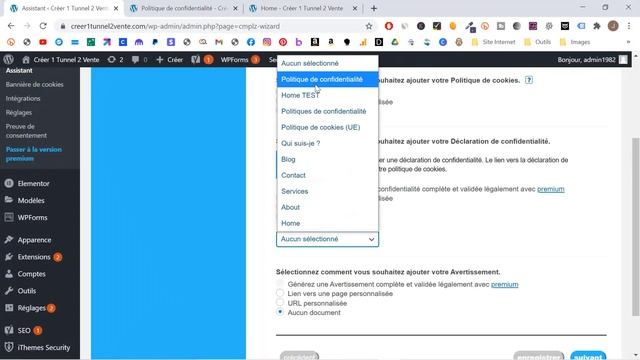This screenshot has height=360, width=640.
Task: Open 'Bonjour, admin1982' account menu
Action: click(x=592, y=60)
